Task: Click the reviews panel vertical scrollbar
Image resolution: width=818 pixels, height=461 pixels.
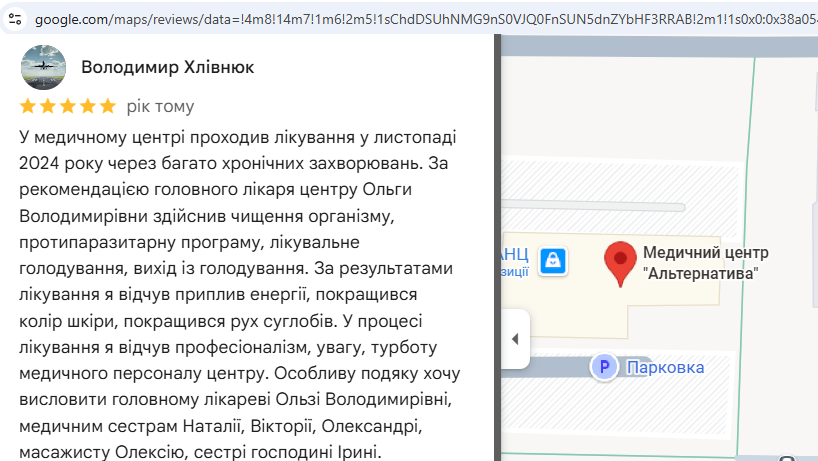Action: click(x=497, y=248)
